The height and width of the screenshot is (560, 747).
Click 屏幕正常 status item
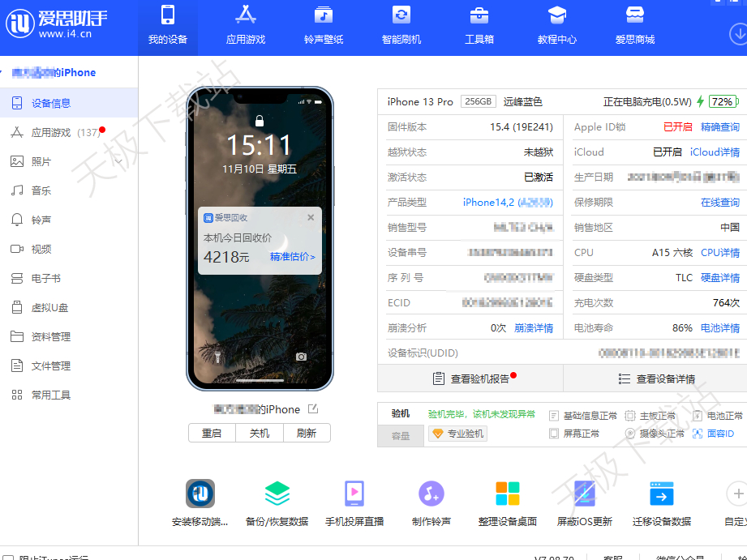[574, 434]
